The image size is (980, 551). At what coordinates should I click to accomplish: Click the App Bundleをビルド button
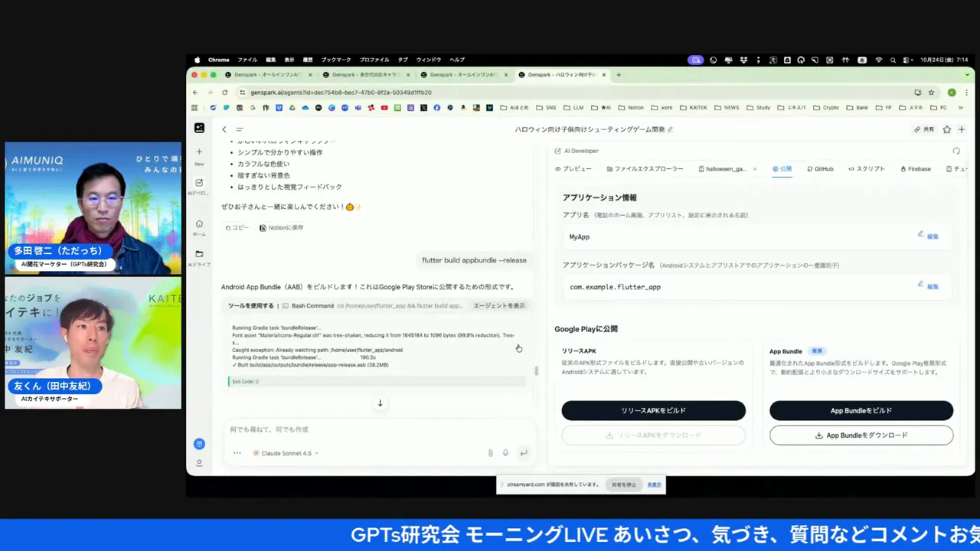coord(861,411)
